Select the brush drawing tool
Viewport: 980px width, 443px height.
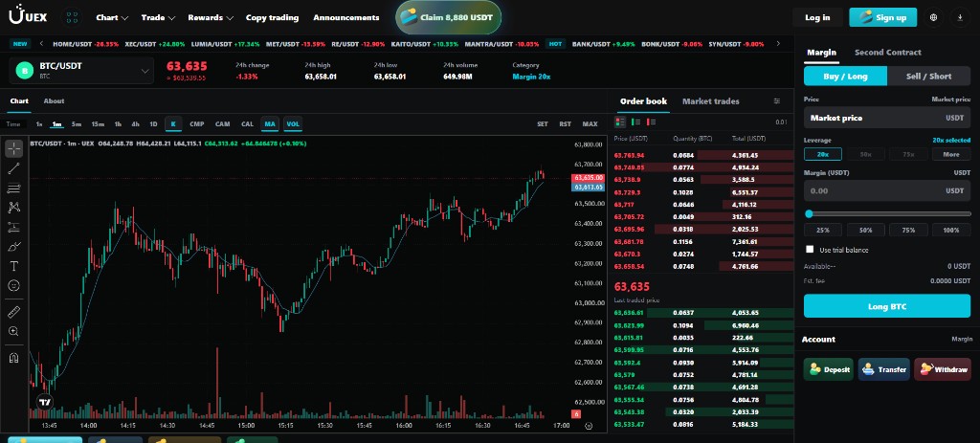(x=13, y=246)
